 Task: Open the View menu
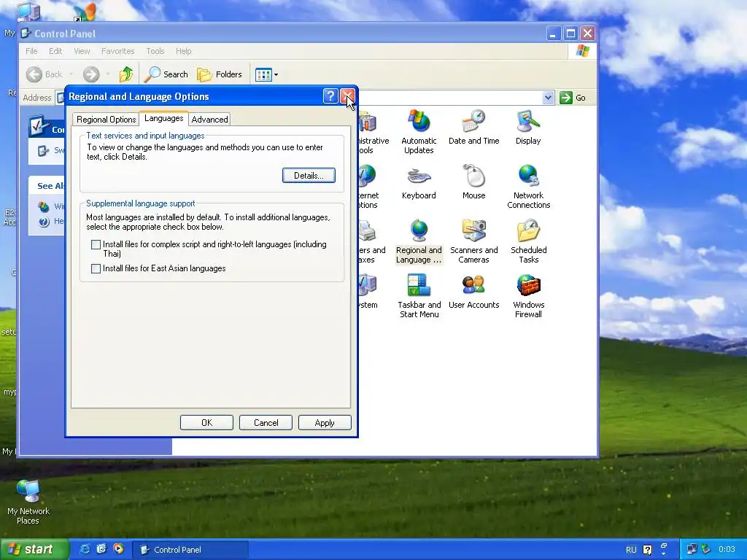(82, 51)
